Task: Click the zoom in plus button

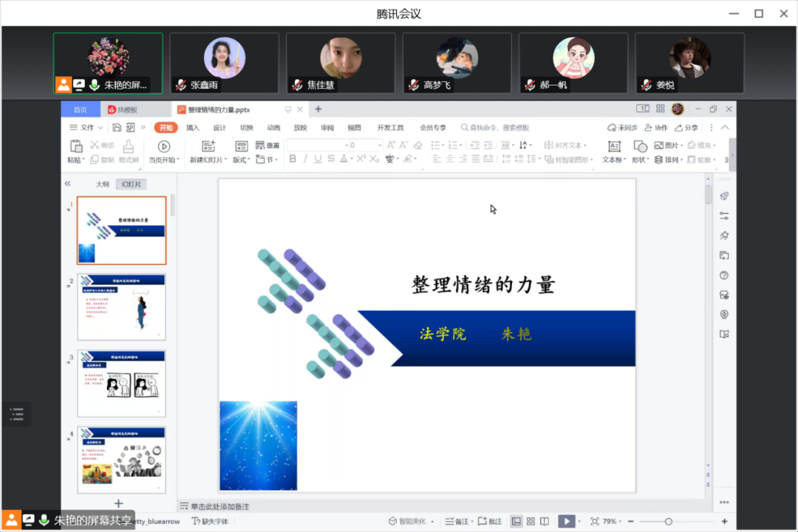Action: point(725,522)
